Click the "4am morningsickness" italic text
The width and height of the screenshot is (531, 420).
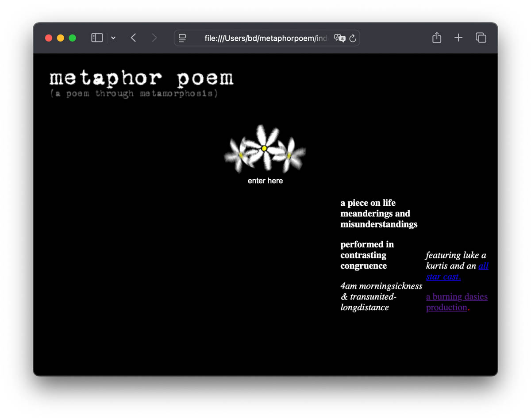pyautogui.click(x=381, y=286)
